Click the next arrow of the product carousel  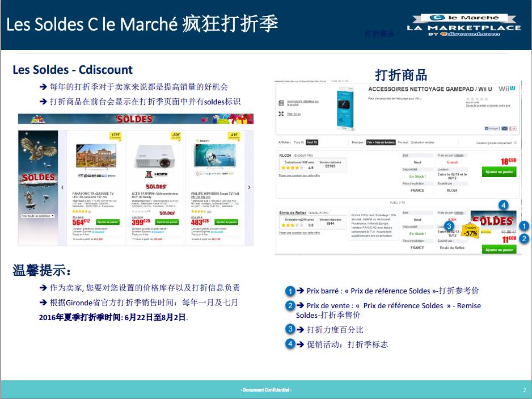249,187
